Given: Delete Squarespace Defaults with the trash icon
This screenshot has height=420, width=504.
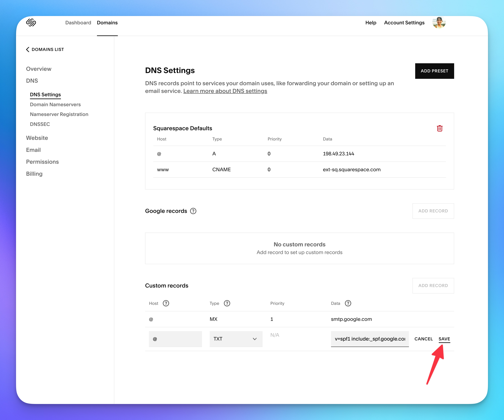Looking at the screenshot, I should pyautogui.click(x=439, y=128).
